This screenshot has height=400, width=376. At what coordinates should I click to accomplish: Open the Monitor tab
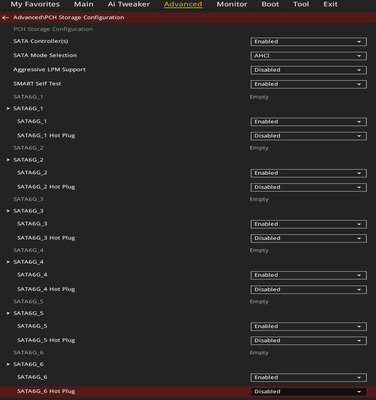point(232,4)
